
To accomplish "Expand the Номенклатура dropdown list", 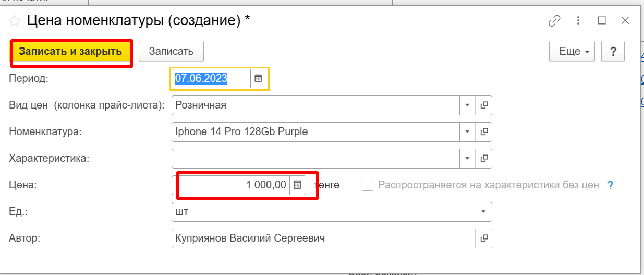I will click(x=467, y=132).
